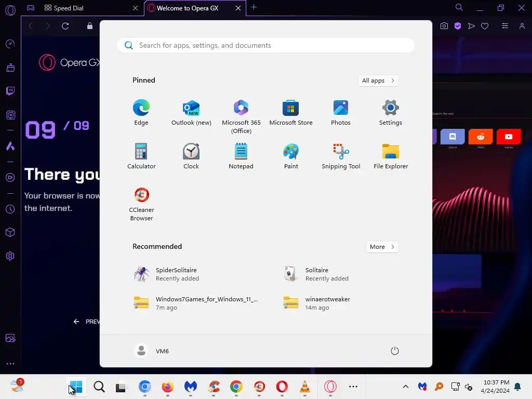Open Firefox from the taskbar
The image size is (532, 399).
[168, 387]
